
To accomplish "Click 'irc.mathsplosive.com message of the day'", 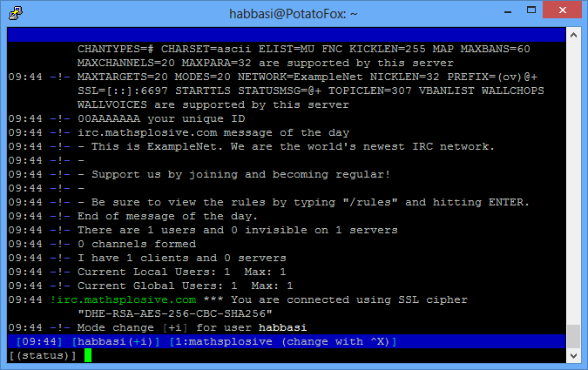I will coord(213,132).
